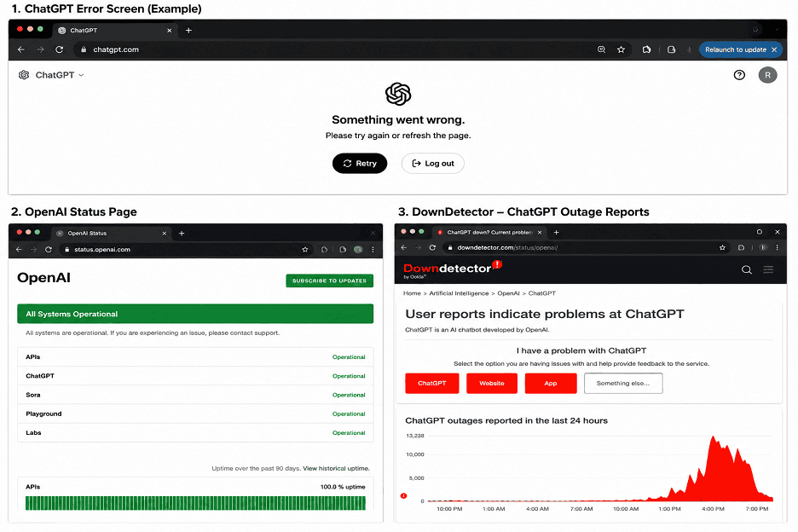The width and height of the screenshot is (798, 532).
Task: Report a problem with the red ChatGPT button
Action: [432, 384]
